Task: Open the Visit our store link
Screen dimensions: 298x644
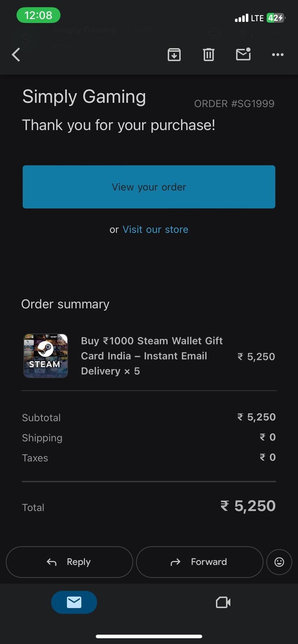Action: pos(155,230)
